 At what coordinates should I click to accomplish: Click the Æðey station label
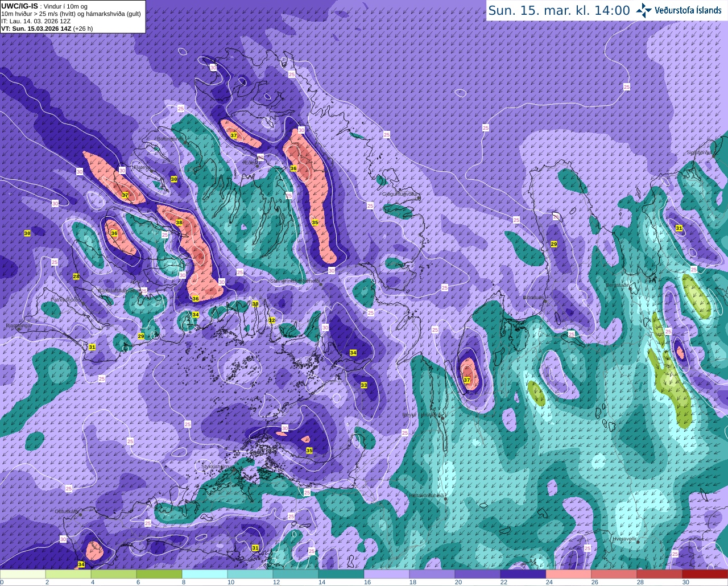click(251, 162)
